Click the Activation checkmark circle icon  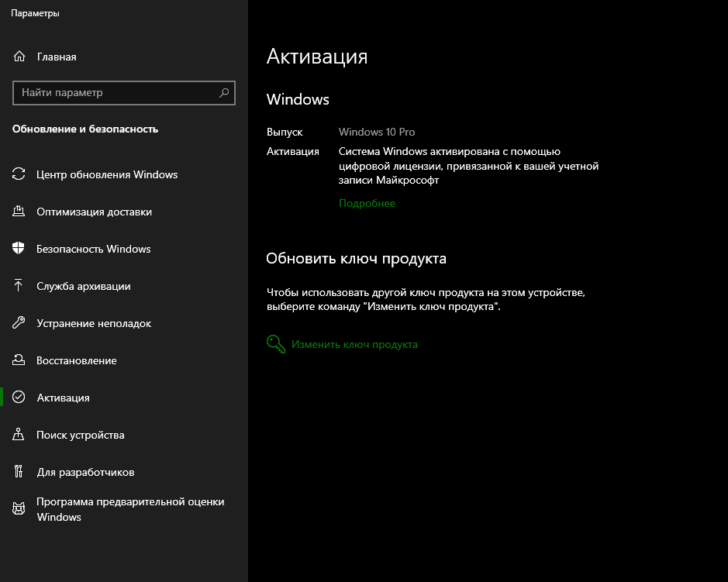[x=19, y=397]
